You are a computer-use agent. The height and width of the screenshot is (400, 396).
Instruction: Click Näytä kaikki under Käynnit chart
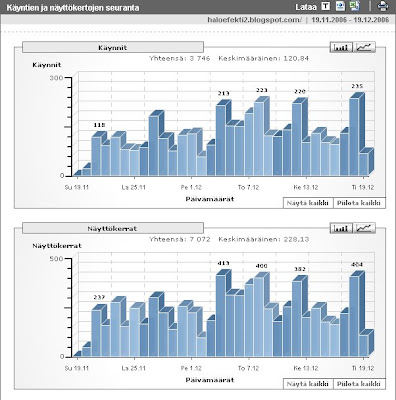(308, 203)
